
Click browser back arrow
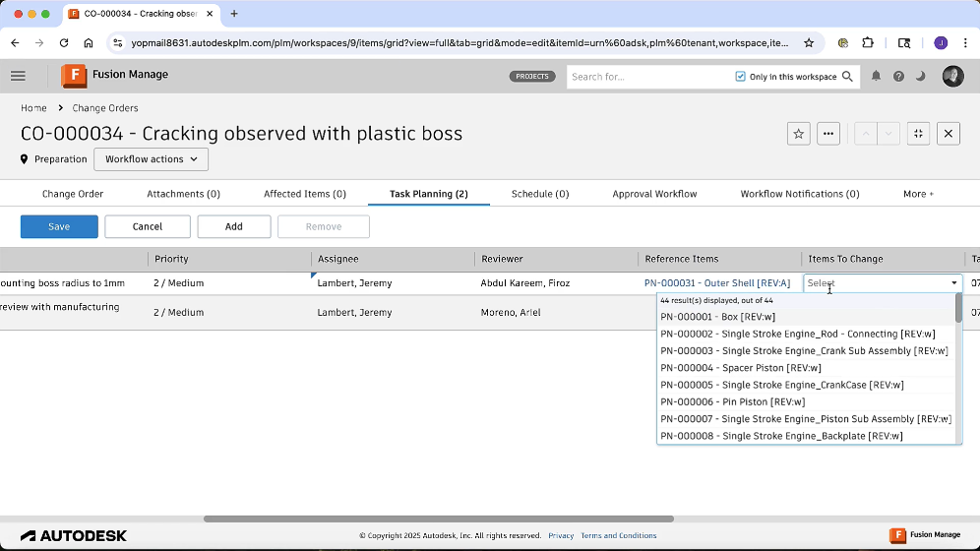[x=15, y=43]
